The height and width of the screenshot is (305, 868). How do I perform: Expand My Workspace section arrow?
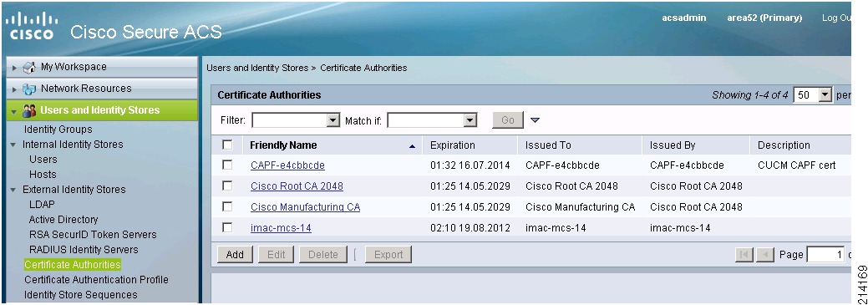click(x=14, y=68)
